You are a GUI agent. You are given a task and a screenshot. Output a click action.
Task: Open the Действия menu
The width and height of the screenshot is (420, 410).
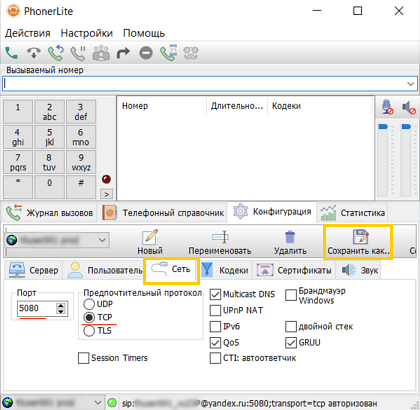[28, 33]
